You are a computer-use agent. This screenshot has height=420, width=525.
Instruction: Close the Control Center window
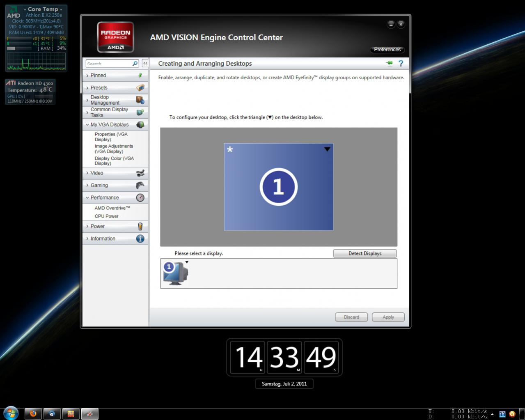tap(401, 24)
